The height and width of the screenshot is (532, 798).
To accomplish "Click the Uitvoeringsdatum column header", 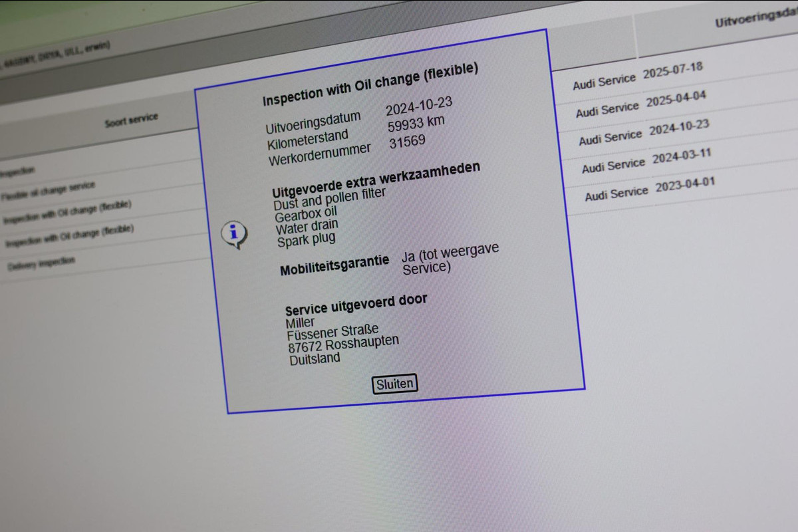I will tap(755, 19).
